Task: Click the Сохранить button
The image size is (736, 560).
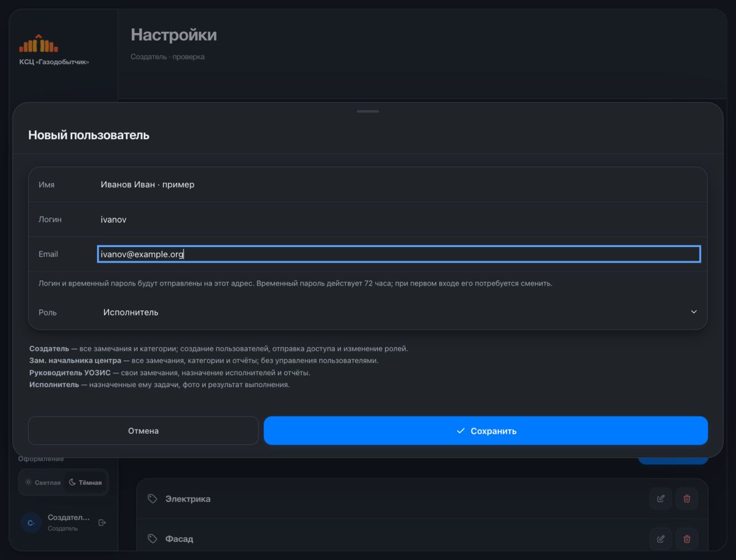Action: point(485,431)
